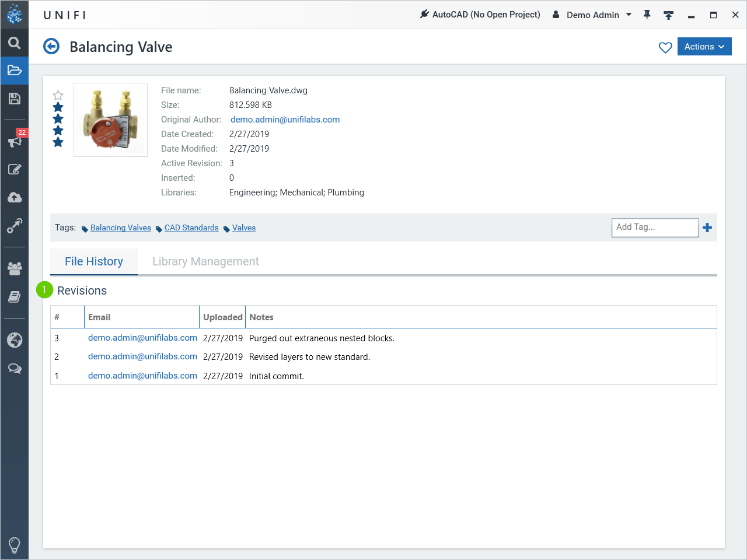Click the size value 812.598 KB

(250, 105)
